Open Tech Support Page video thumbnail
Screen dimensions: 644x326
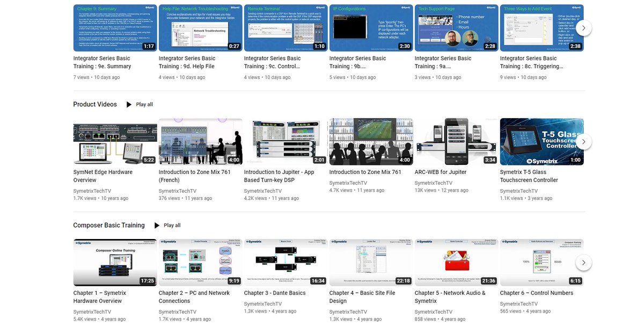(x=457, y=28)
